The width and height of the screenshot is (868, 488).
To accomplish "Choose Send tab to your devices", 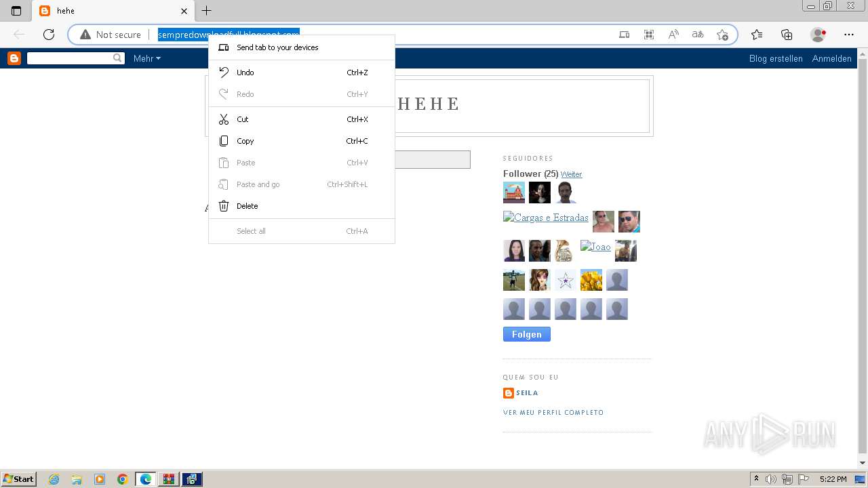I will click(302, 47).
